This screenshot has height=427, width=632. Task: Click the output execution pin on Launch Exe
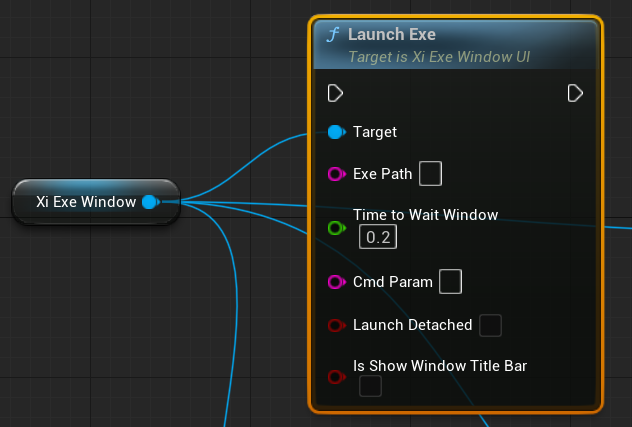575,93
